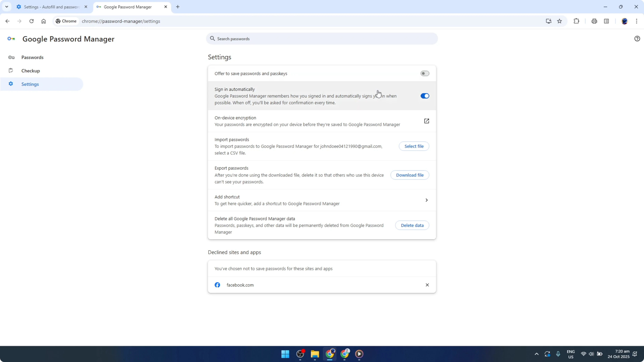Click the print icon in toolbar

[594, 21]
